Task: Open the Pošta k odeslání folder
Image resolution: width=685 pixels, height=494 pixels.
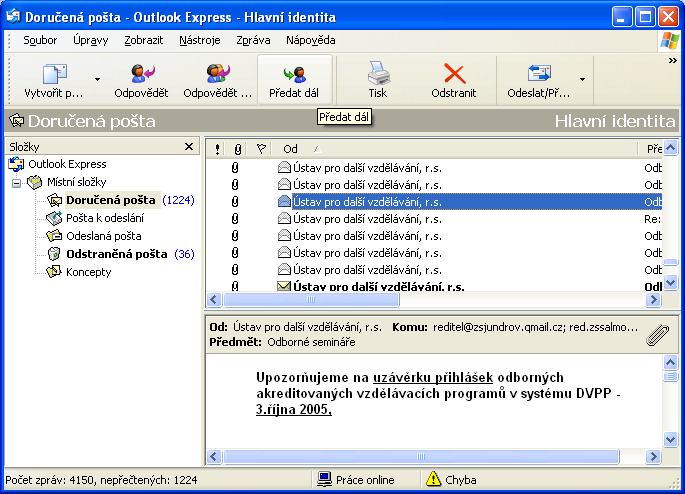Action: click(x=105, y=218)
